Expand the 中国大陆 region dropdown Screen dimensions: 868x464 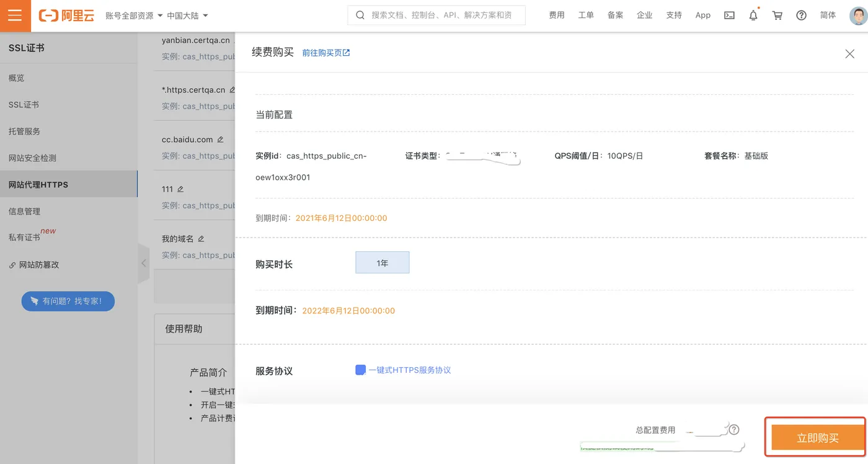click(x=188, y=16)
